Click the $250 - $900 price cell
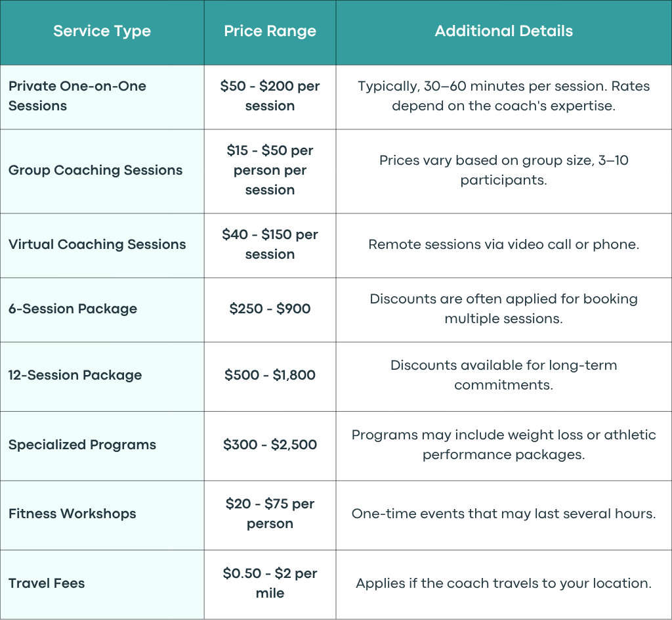This screenshot has height=620, width=672. 270,309
